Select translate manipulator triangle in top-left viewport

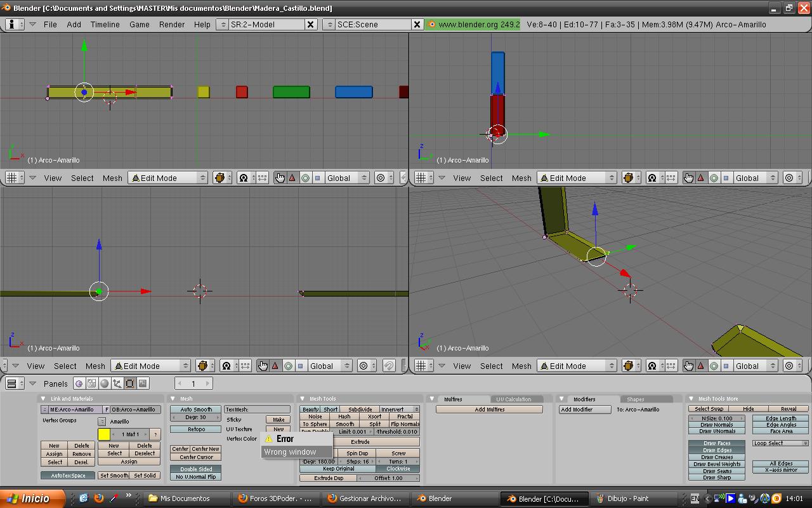point(292,178)
